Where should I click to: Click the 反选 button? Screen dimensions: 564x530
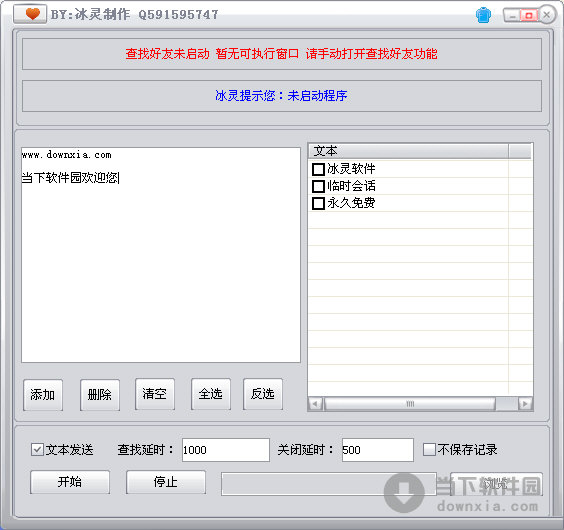point(263,394)
